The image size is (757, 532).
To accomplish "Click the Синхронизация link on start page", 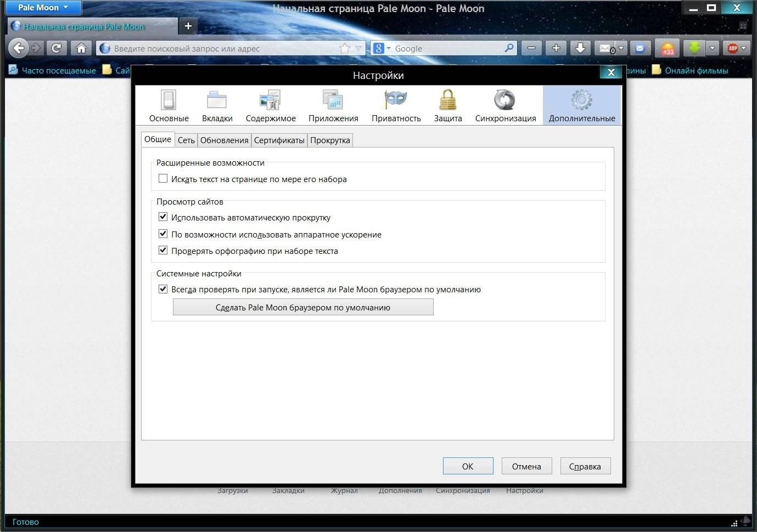I will click(463, 491).
